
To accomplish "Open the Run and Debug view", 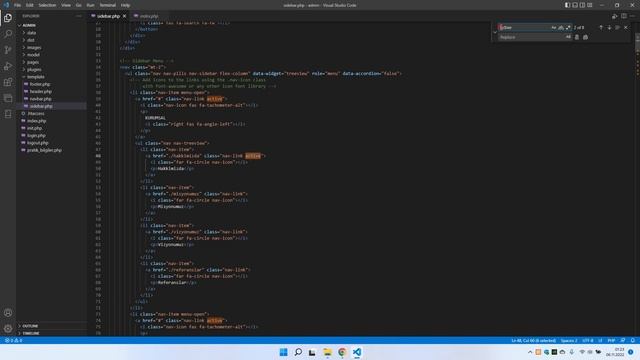I will [8, 66].
